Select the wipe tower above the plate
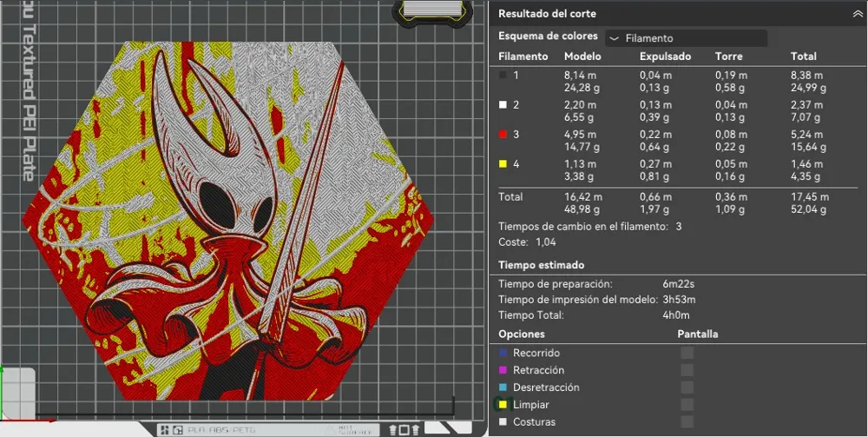868x437 pixels. (x=433, y=13)
